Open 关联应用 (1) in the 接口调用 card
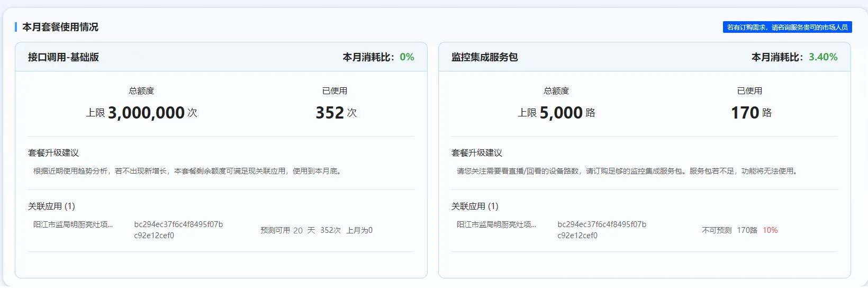 click(x=51, y=206)
